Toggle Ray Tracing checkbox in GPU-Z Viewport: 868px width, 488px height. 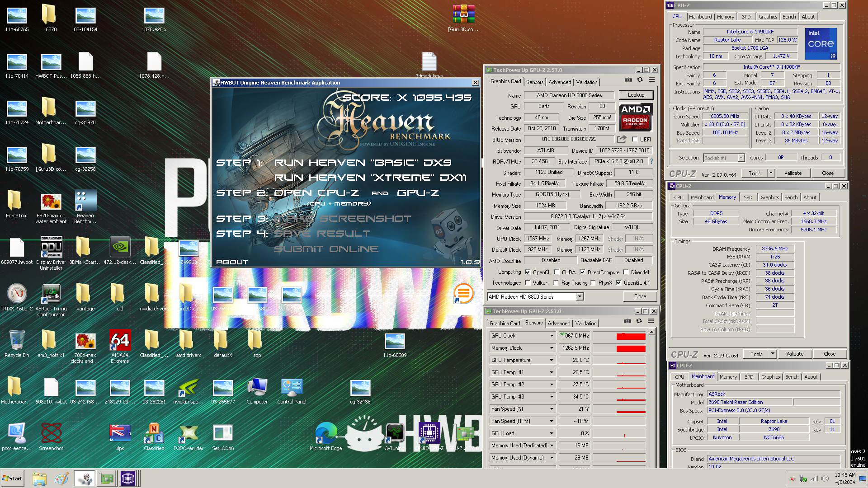[557, 283]
